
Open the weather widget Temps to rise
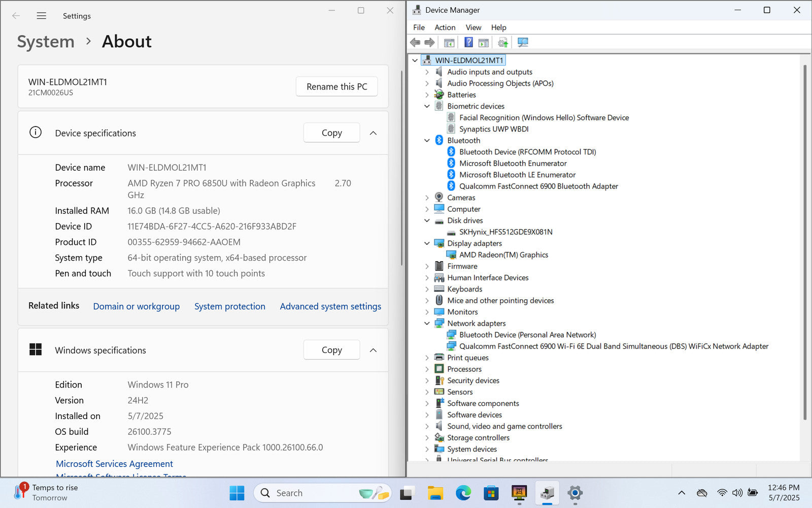[46, 492]
